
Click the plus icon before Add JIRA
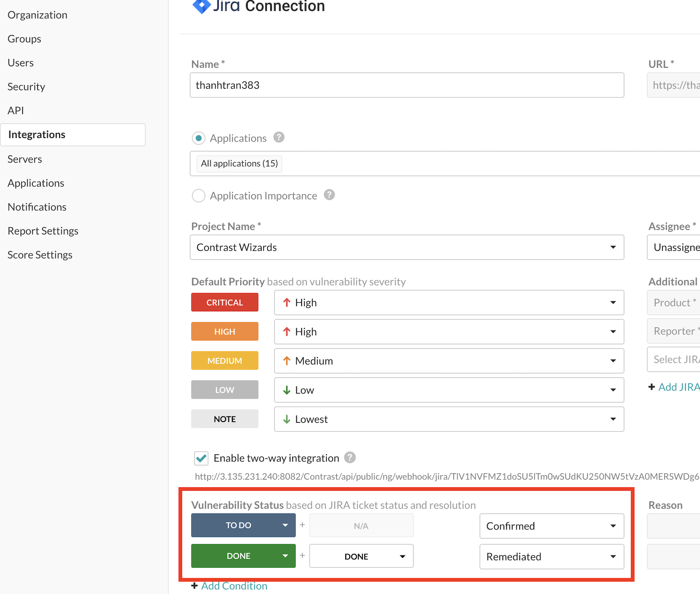pyautogui.click(x=652, y=387)
